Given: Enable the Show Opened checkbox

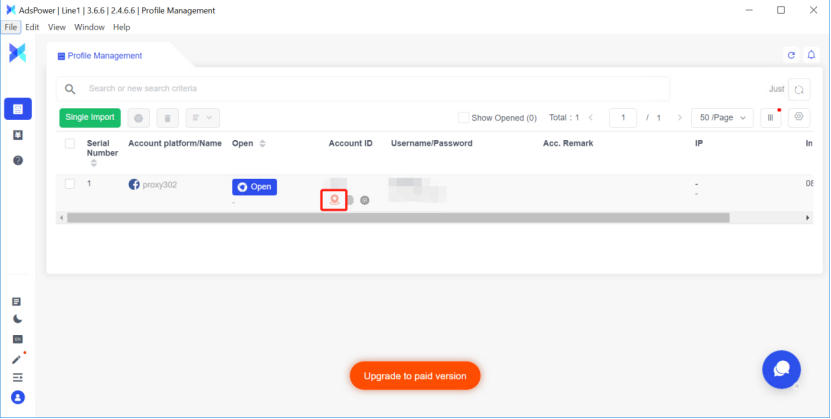Looking at the screenshot, I should [463, 118].
